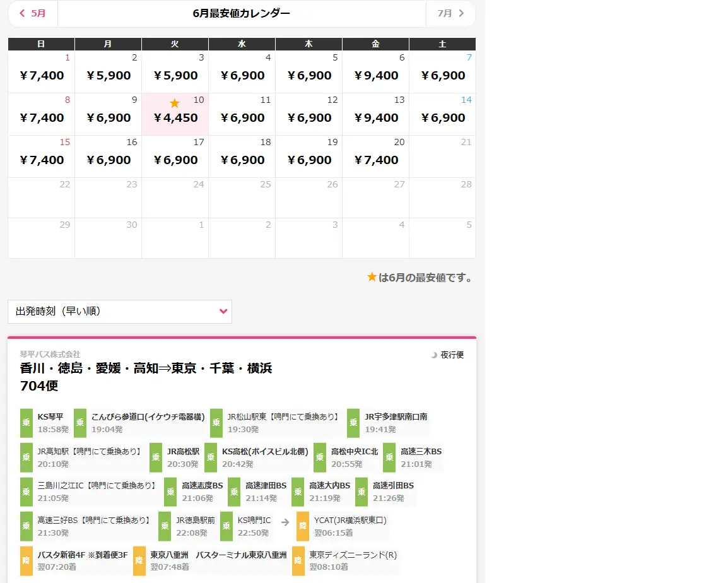Click boarding icon beside 高速志度BS
The image size is (728, 583).
point(170,492)
